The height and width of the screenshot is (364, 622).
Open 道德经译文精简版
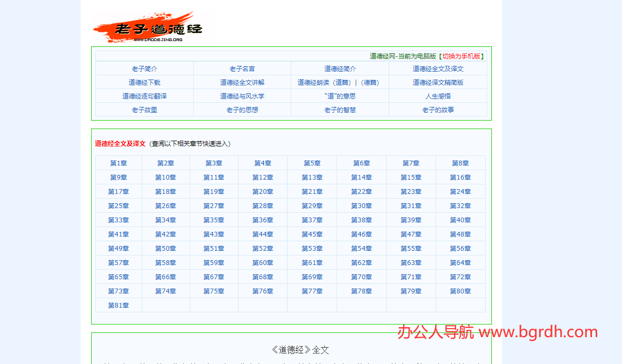[438, 82]
